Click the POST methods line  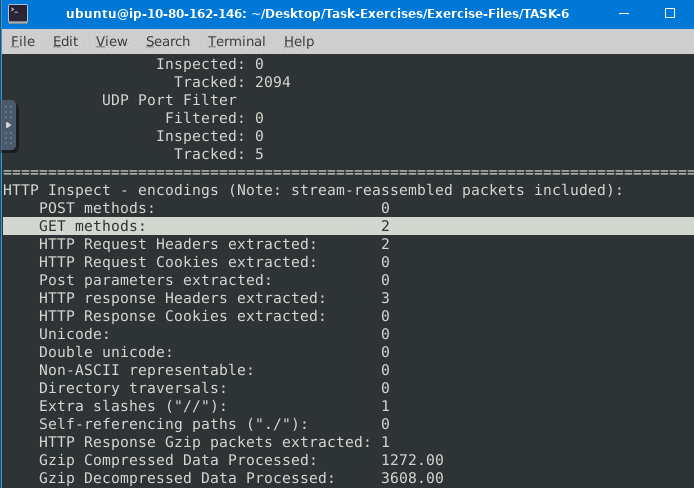97,208
